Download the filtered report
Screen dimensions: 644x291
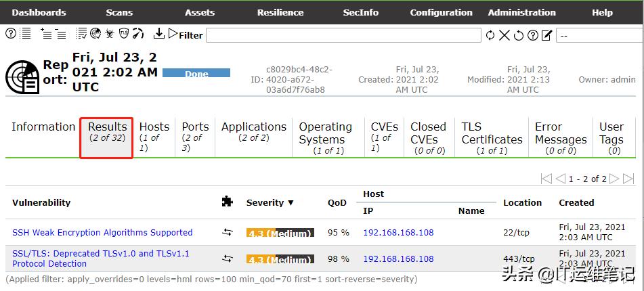point(158,34)
